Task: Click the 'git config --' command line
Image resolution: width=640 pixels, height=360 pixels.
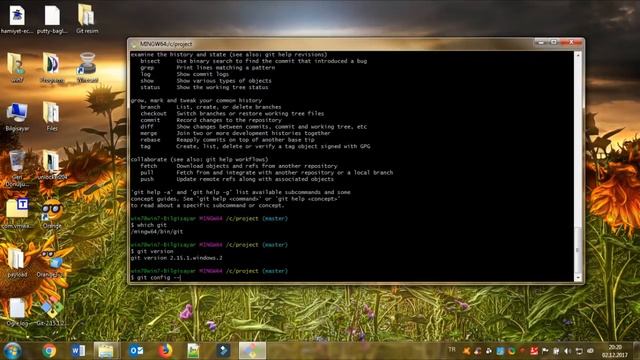Action: [x=156, y=278]
